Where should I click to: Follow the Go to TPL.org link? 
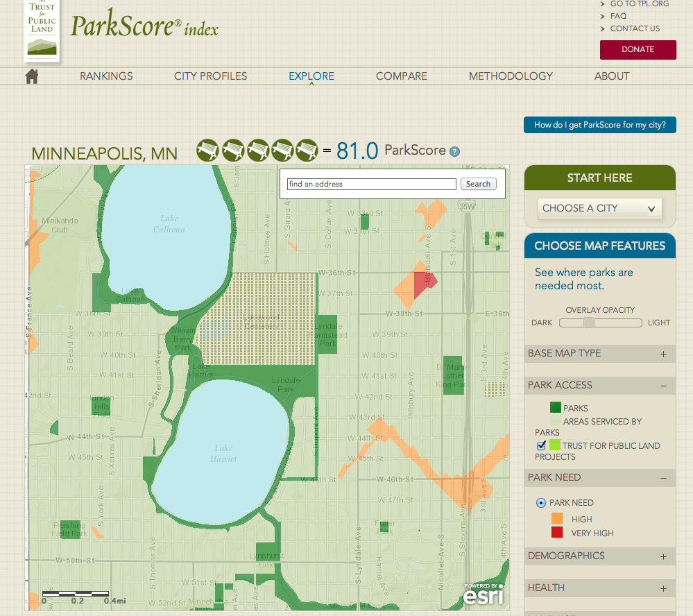640,4
